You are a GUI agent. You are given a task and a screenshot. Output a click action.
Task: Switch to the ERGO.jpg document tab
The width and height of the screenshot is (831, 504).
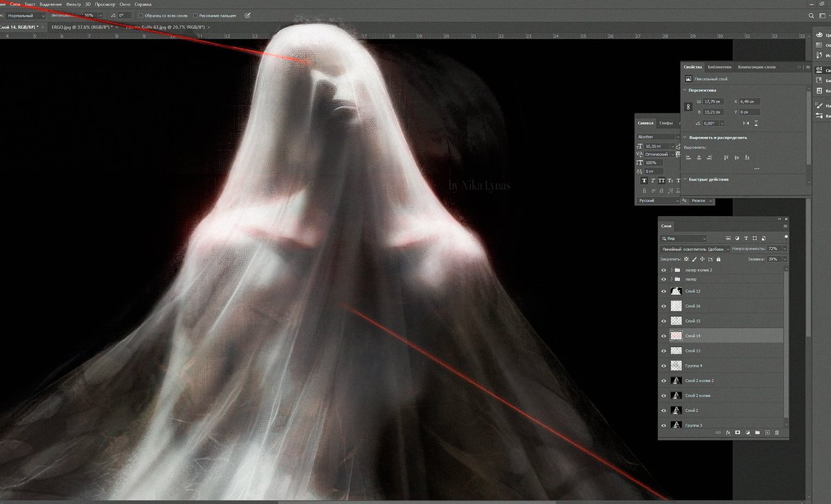point(82,27)
